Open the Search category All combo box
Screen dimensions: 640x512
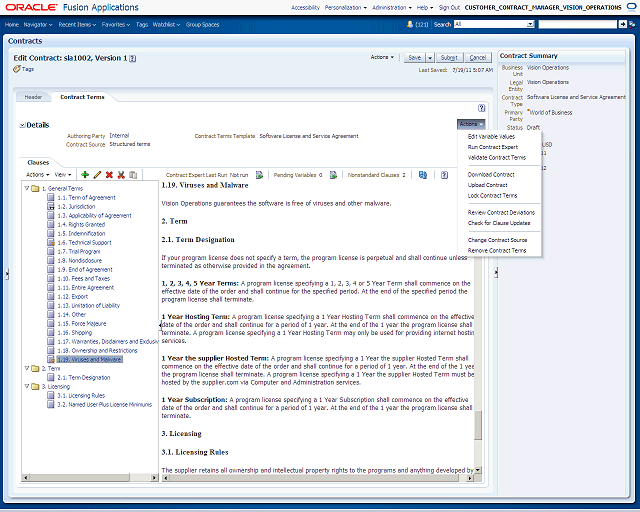(x=494, y=24)
